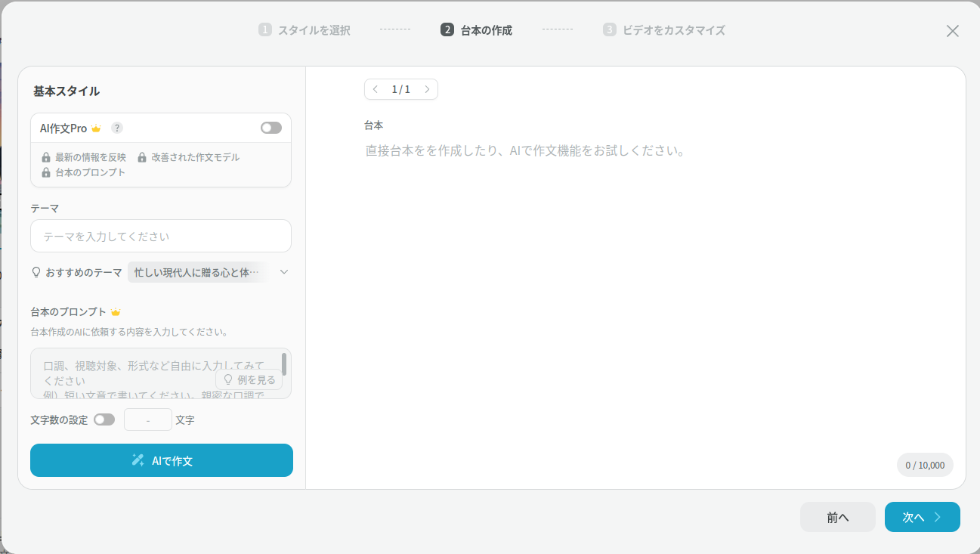Click the crown icon next to AI作文Pro

point(96,128)
